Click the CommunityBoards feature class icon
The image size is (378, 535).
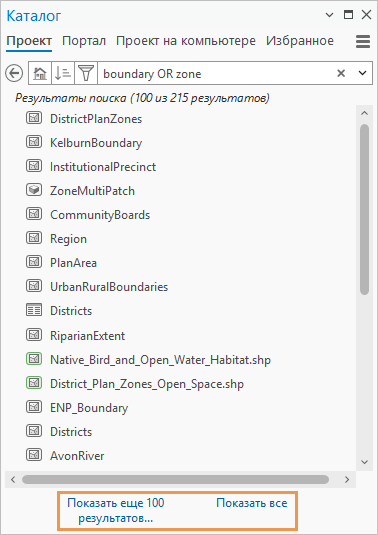point(34,214)
